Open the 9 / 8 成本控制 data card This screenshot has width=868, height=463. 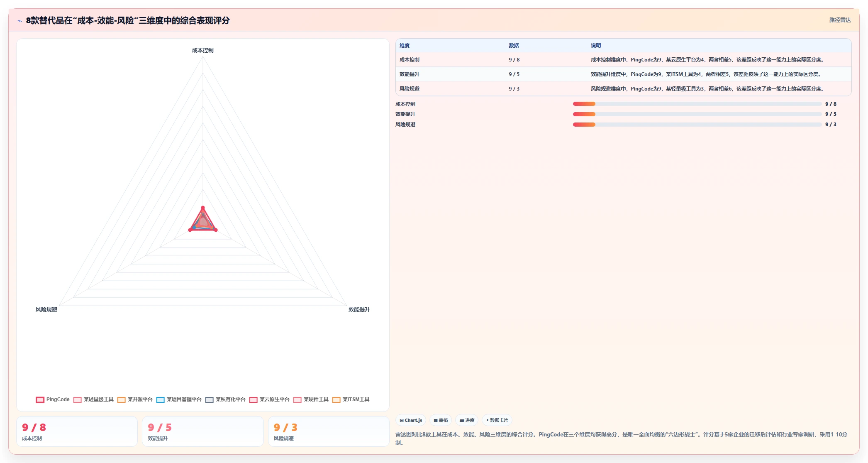77,431
